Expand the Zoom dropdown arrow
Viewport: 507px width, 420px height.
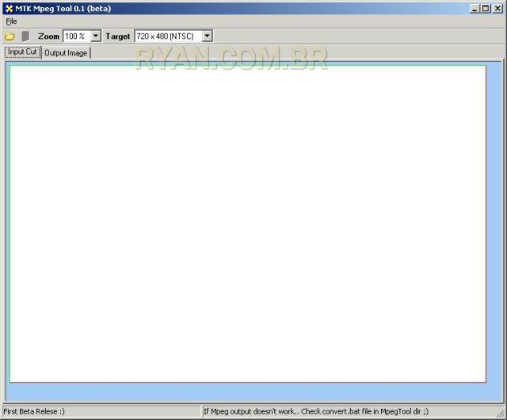point(96,36)
